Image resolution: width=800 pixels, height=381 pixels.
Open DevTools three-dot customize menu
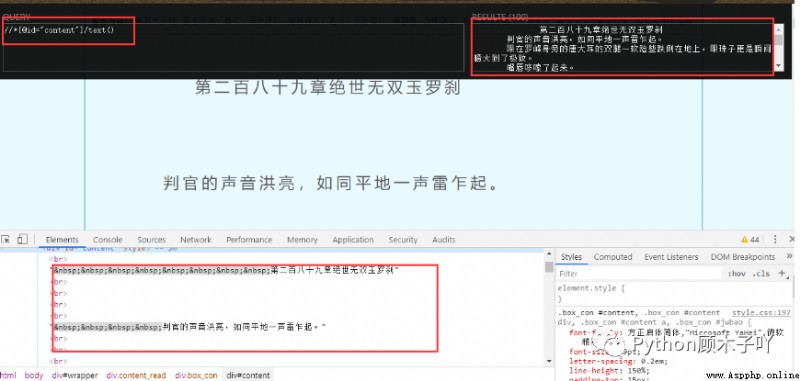(x=775, y=239)
